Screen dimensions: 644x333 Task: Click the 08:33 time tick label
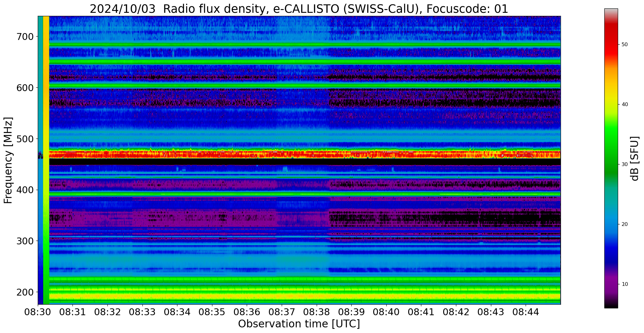pyautogui.click(x=142, y=312)
